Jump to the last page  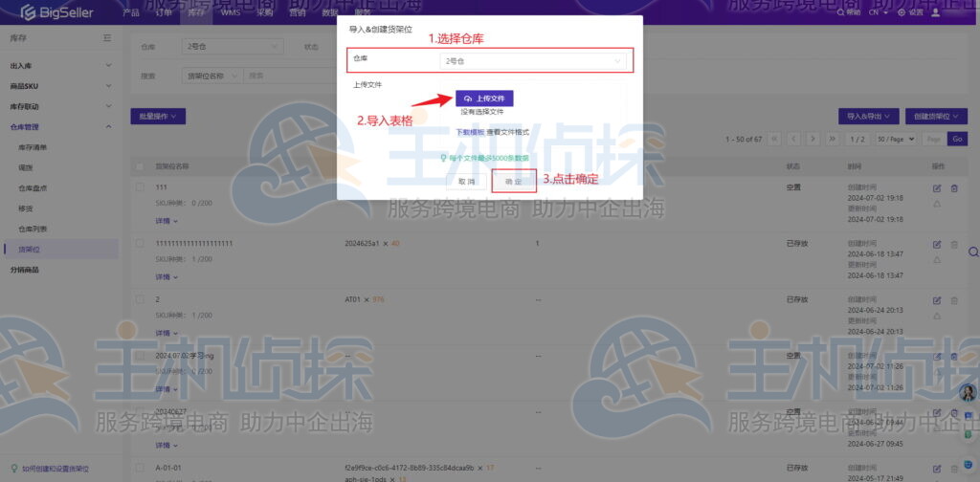pyautogui.click(x=832, y=139)
